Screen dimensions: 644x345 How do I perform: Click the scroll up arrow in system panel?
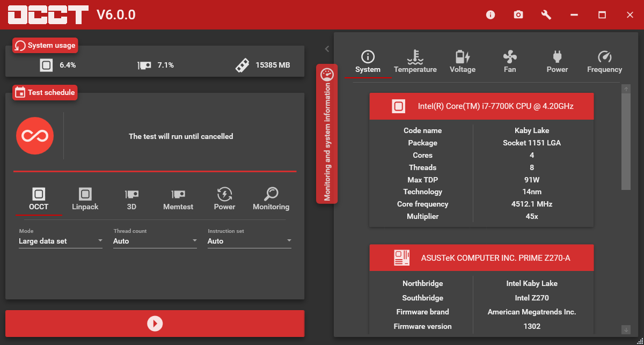point(626,89)
